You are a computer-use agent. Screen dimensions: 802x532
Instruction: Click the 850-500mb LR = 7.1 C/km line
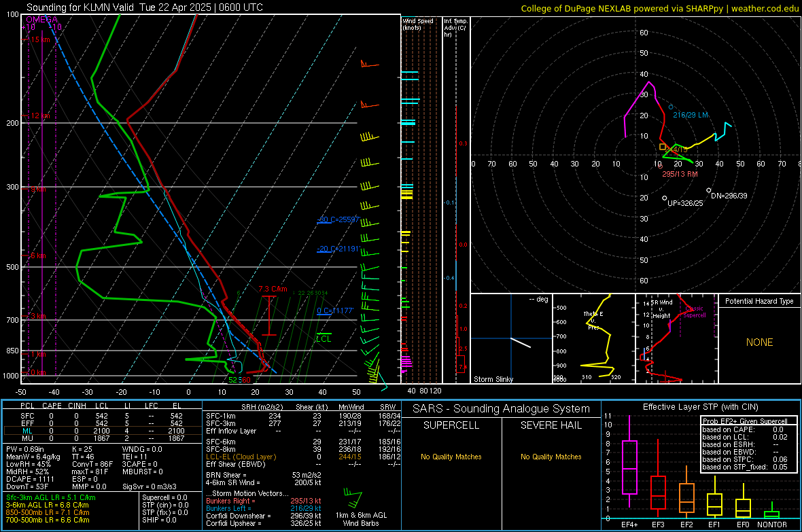tap(48, 512)
